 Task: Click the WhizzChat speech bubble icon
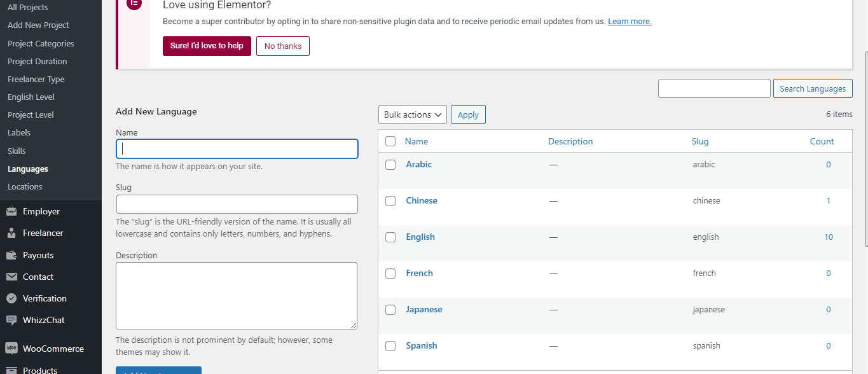tap(11, 320)
